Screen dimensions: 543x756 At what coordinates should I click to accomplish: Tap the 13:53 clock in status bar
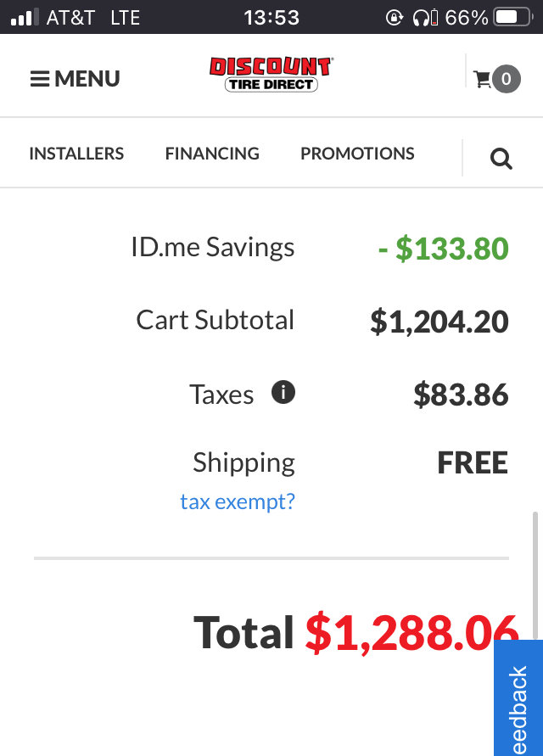(271, 18)
